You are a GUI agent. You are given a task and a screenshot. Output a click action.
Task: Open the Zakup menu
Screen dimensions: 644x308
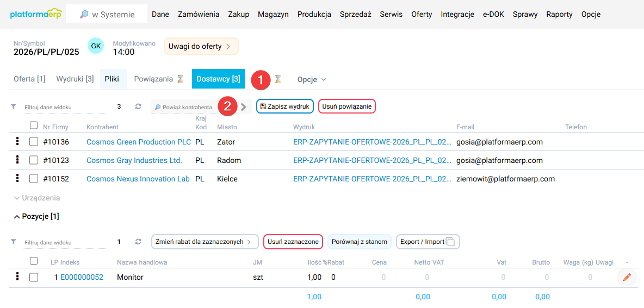pyautogui.click(x=239, y=14)
